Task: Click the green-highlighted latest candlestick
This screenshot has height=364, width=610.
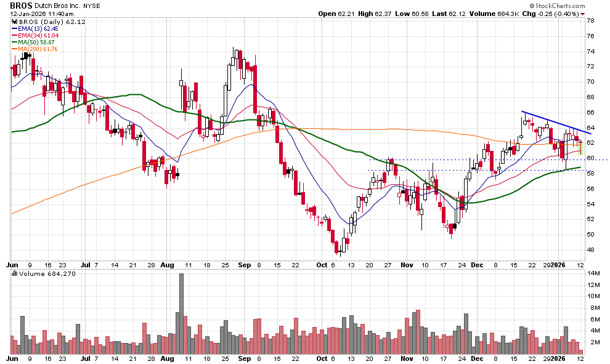Action: click(580, 148)
